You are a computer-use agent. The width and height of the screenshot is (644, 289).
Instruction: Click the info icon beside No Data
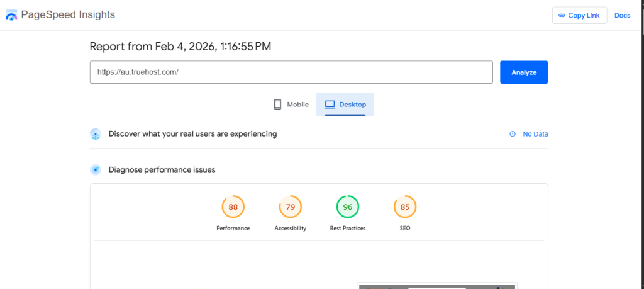(513, 134)
